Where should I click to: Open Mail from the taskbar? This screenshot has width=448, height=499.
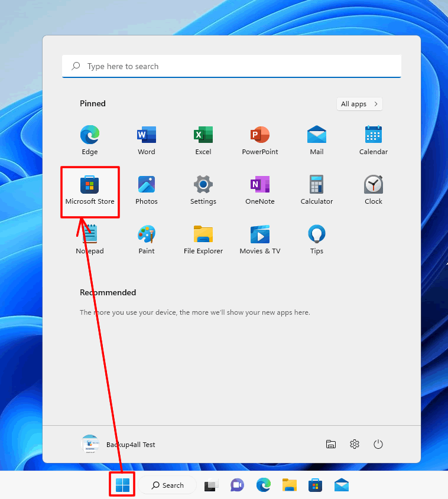tap(342, 485)
